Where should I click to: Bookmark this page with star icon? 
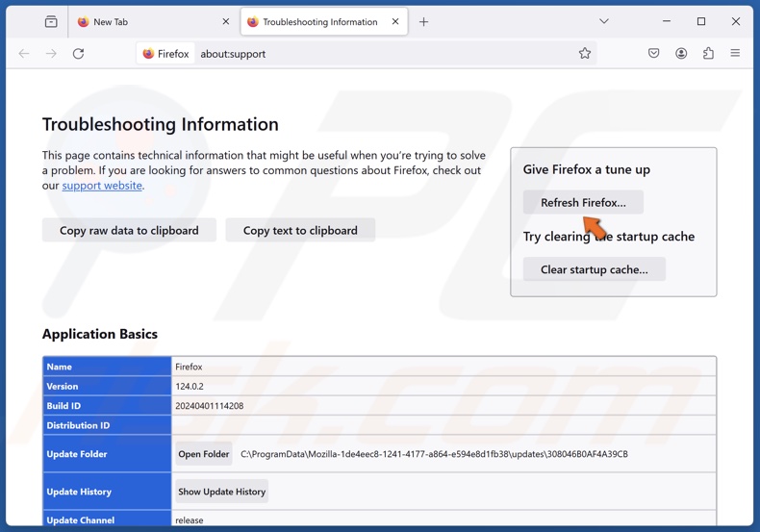pyautogui.click(x=585, y=54)
